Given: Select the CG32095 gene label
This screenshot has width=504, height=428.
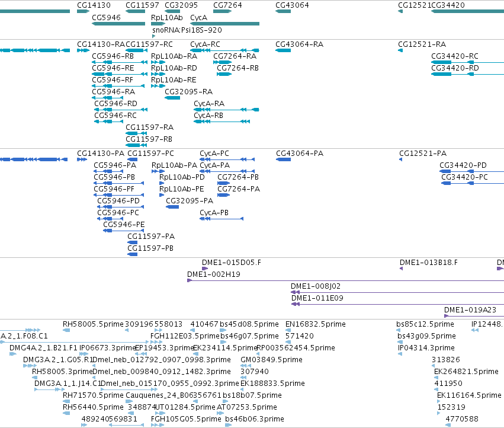Looking at the screenshot, I should [x=181, y=5].
